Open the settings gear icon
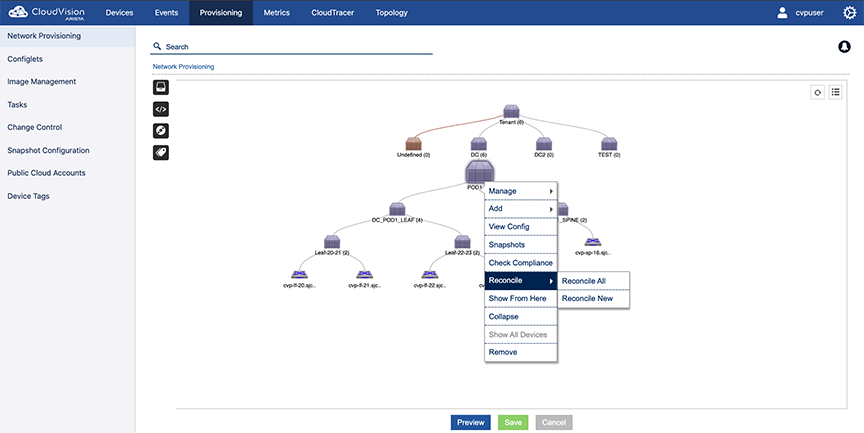Viewport: 864px width, 433px height. (850, 13)
